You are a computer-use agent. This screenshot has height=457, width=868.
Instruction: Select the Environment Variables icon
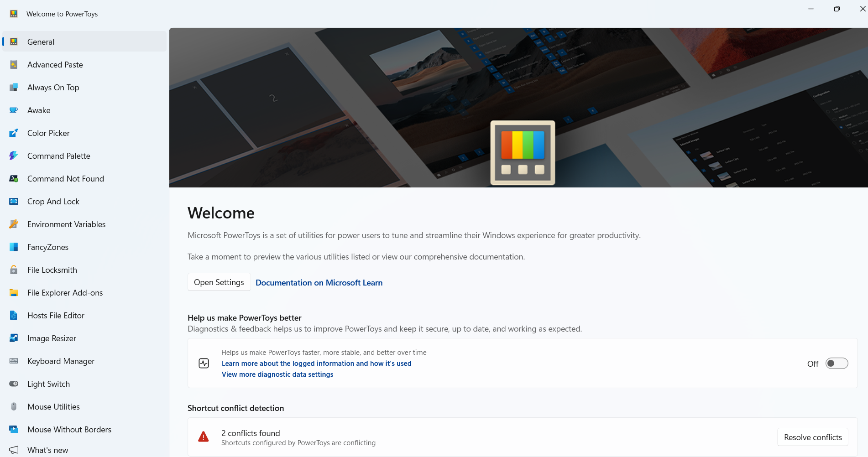(x=14, y=224)
